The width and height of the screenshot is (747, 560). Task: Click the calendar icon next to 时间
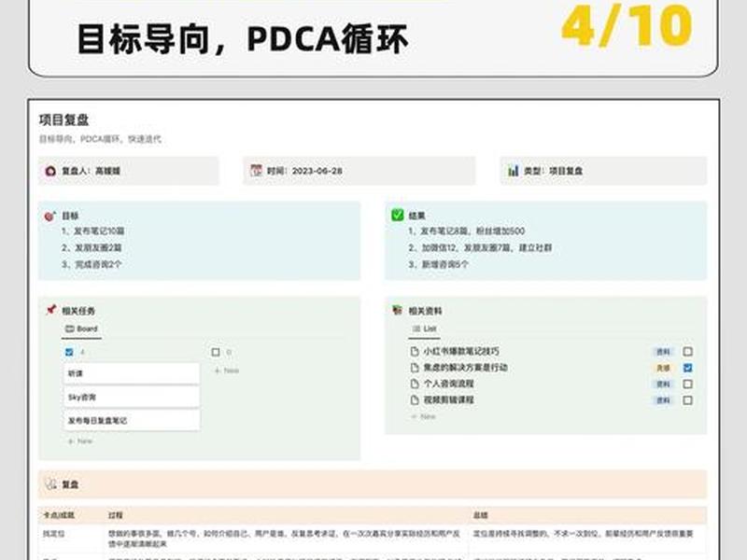coord(256,171)
